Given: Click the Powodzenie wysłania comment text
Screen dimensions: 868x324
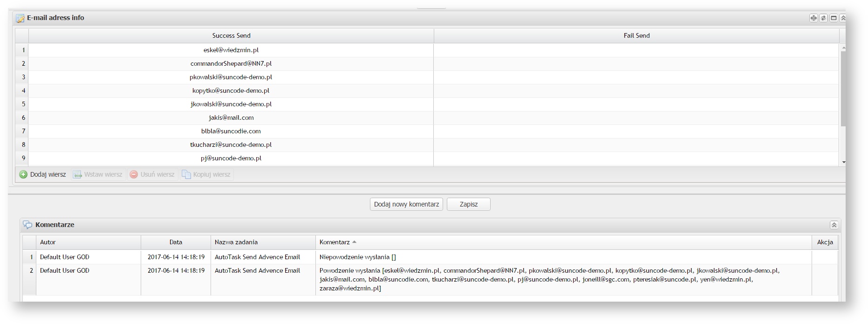Looking at the screenshot, I should (550, 279).
